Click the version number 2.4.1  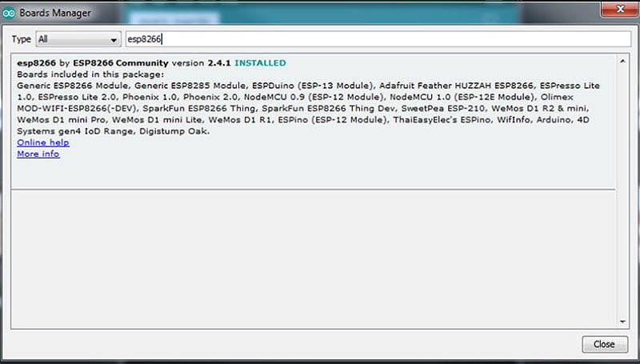click(x=219, y=63)
